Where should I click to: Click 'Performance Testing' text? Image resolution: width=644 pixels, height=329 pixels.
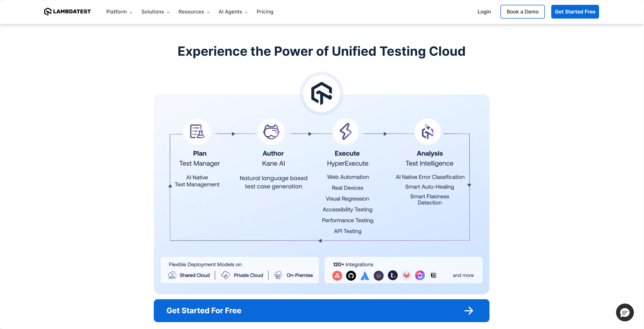tap(347, 220)
